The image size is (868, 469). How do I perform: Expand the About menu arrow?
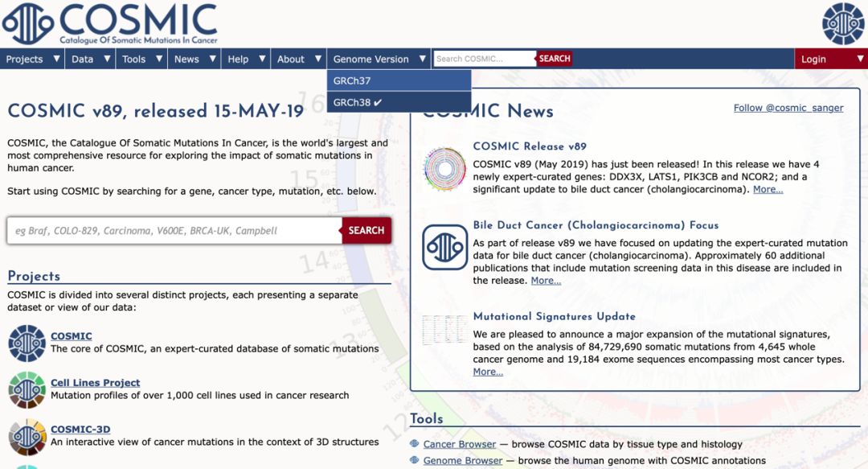pyautogui.click(x=318, y=58)
